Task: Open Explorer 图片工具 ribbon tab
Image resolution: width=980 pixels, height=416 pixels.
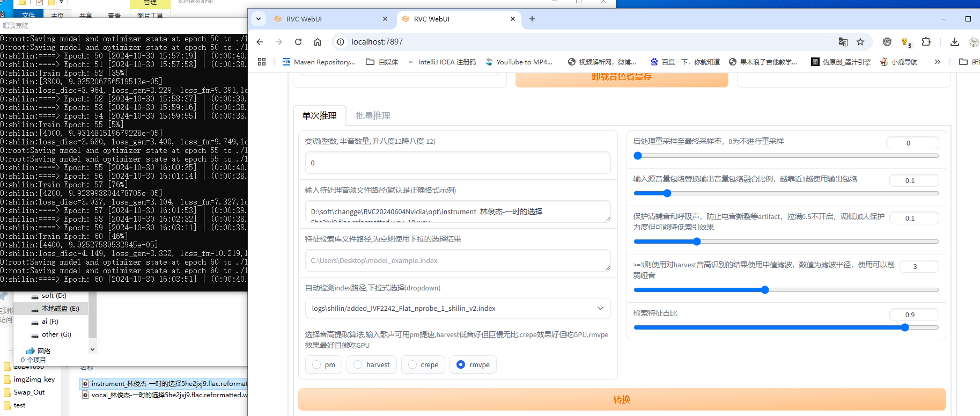Action: [150, 15]
